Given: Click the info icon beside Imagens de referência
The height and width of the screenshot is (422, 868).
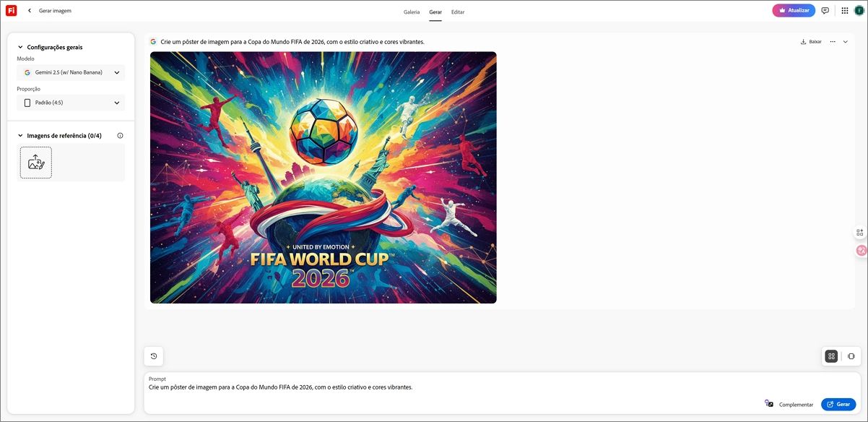Looking at the screenshot, I should point(120,136).
